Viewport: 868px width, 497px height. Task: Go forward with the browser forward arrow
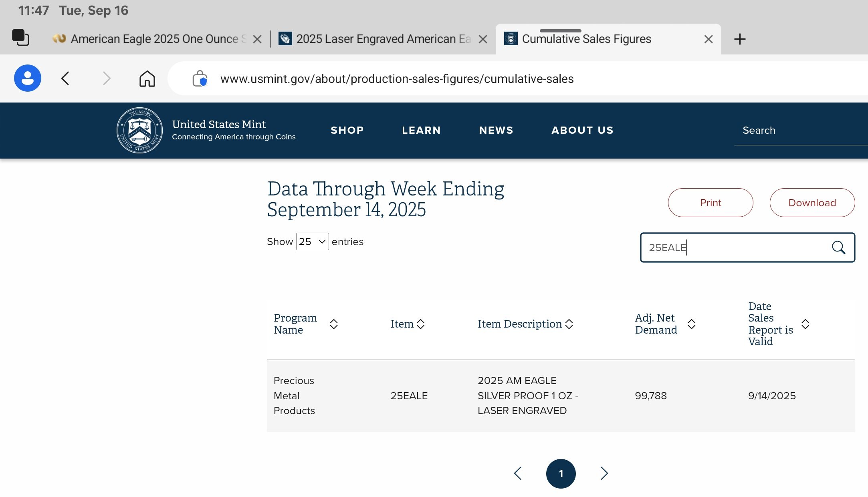(107, 78)
